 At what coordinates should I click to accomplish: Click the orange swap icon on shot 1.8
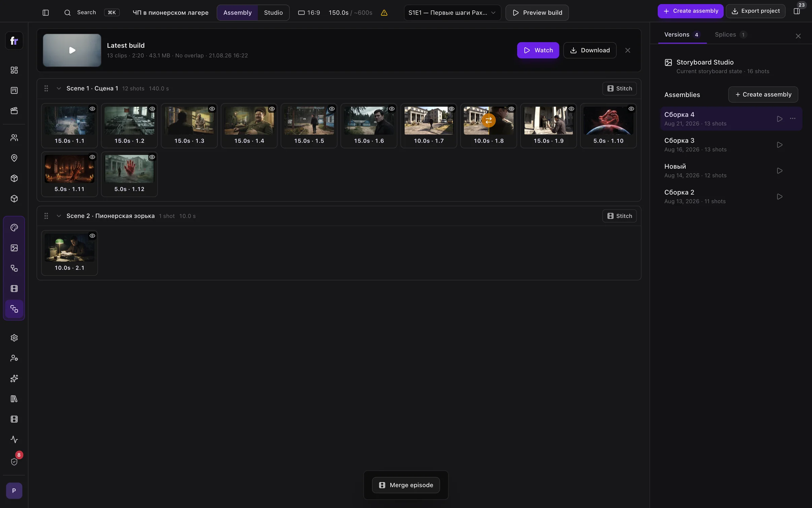point(489,120)
